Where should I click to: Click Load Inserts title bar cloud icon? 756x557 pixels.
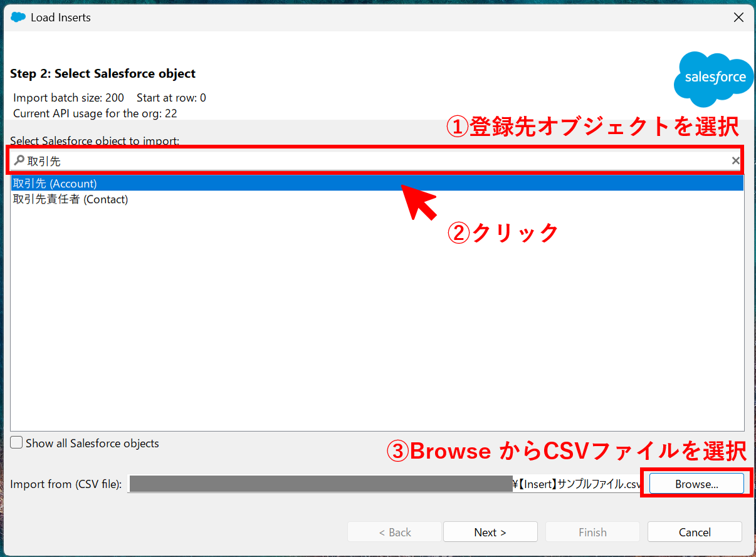tap(18, 18)
